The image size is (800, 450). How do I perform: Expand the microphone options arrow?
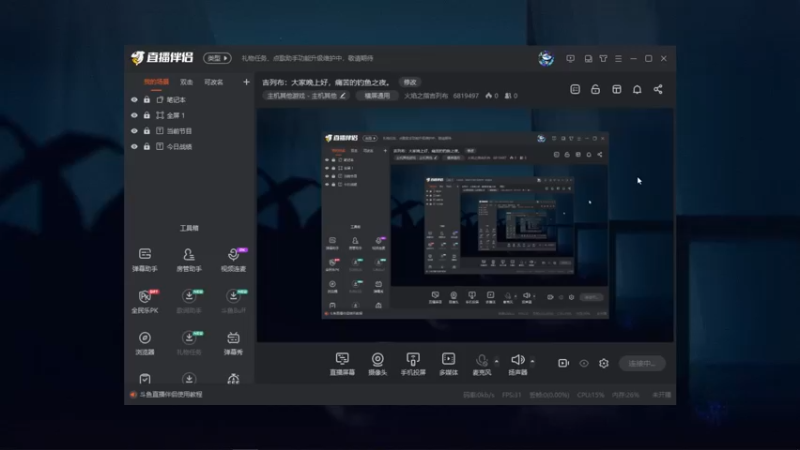496,361
